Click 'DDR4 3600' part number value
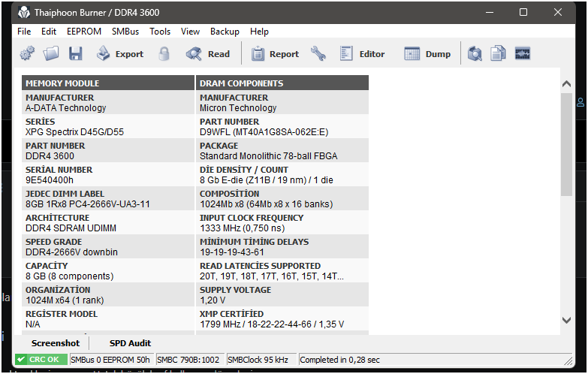Screen dimensions: 588x374 50,156
